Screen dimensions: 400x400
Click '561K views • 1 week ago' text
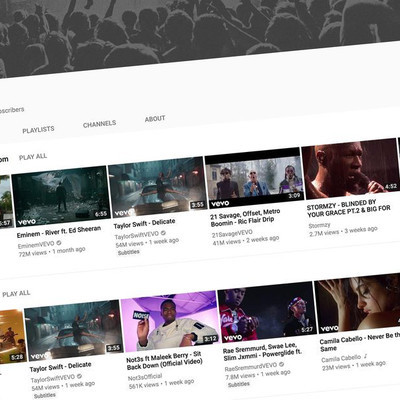162,383
